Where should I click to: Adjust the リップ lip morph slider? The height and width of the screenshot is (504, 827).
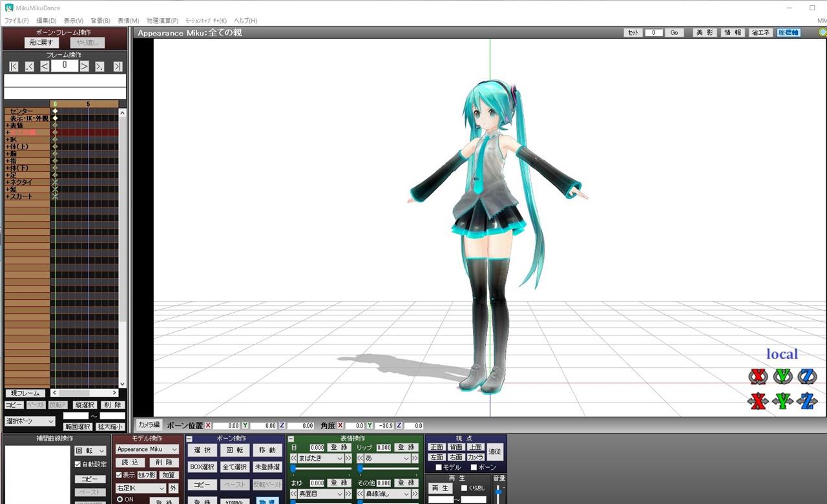(x=388, y=467)
